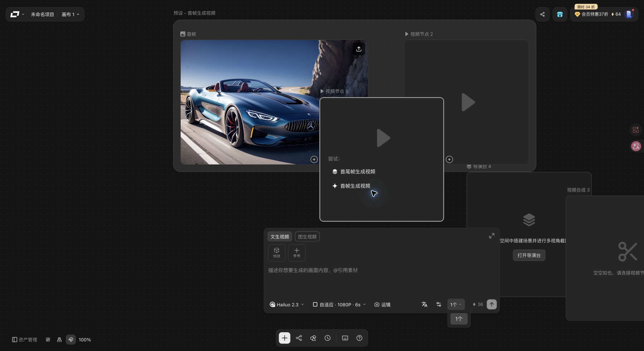Screen dimensions: 644x351
Task: Switch to the 文生视频 tab
Action: (x=280, y=237)
